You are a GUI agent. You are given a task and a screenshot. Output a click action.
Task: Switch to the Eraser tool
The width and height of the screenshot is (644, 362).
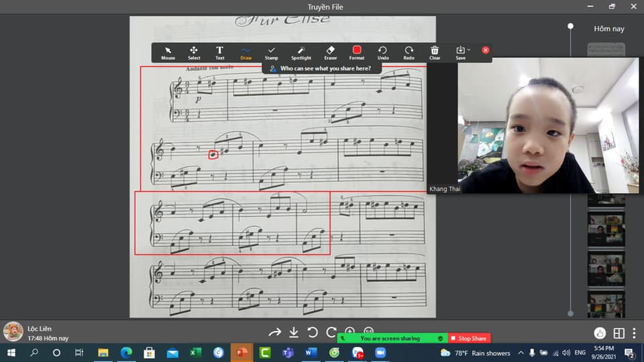click(330, 52)
